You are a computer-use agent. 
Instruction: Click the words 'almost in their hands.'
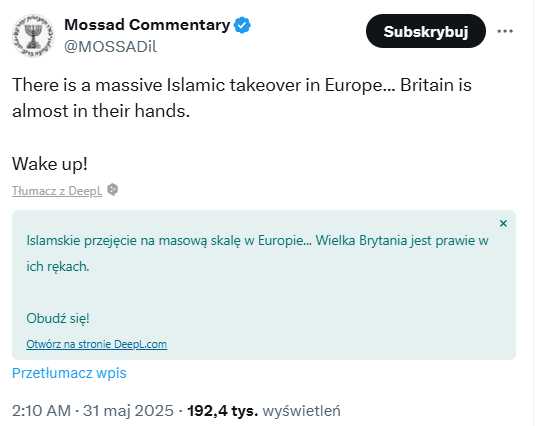(101, 111)
